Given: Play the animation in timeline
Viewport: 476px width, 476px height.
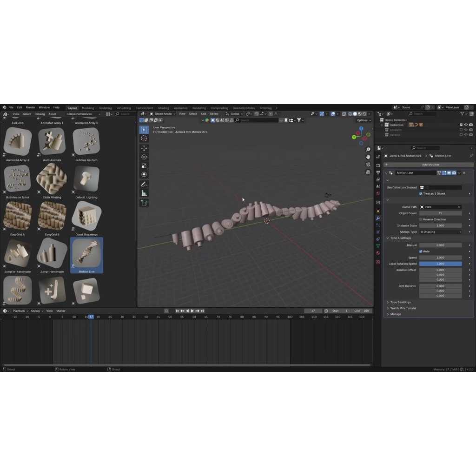Looking at the screenshot, I should tap(192, 311).
